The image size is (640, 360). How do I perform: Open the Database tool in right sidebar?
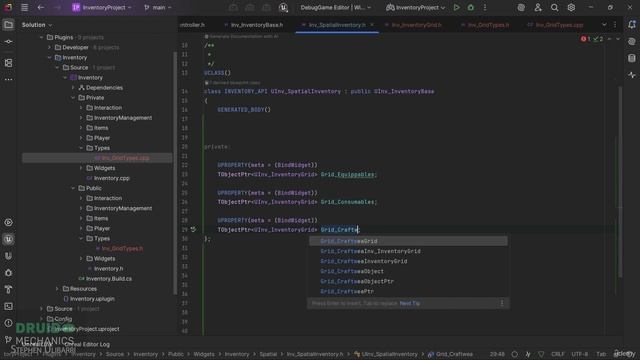632,58
